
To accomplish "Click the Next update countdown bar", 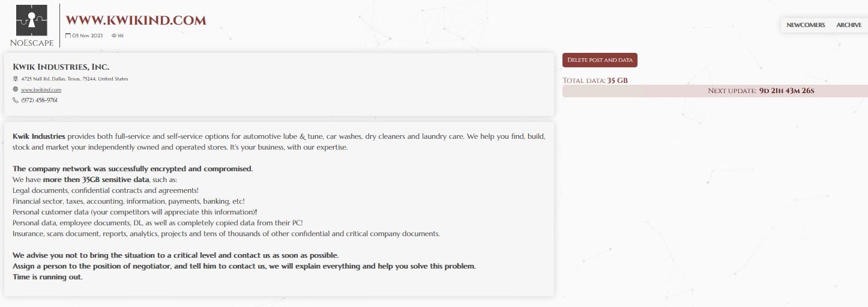I will pyautogui.click(x=715, y=91).
